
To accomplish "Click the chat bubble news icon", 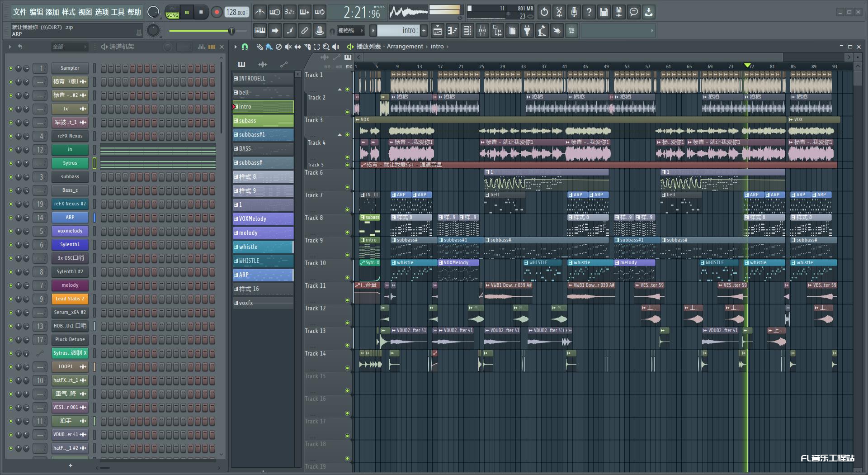I will 633,12.
